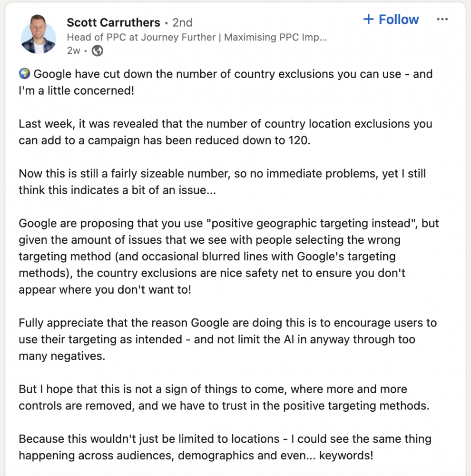Click the Head of PPC headline text

[x=196, y=37]
